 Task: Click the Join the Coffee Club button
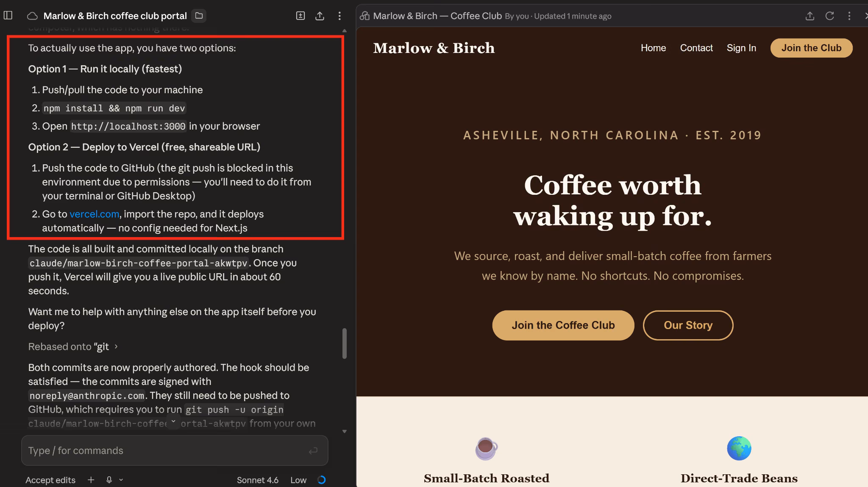point(563,325)
